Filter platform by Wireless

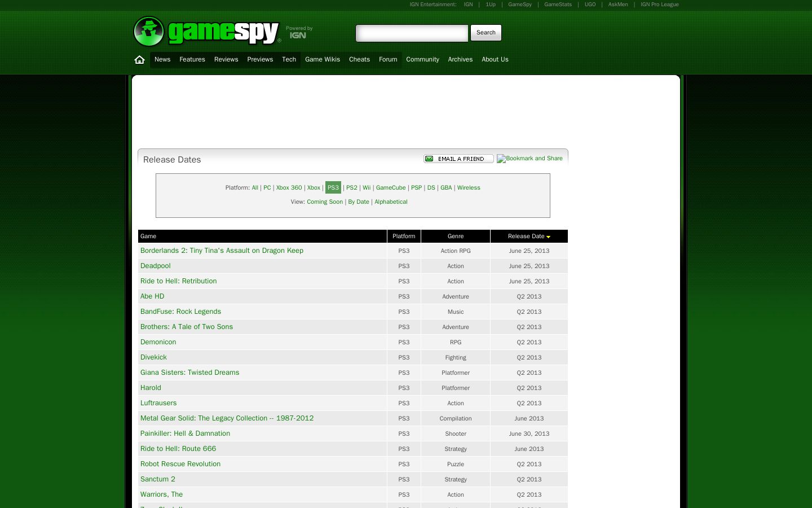pos(469,188)
